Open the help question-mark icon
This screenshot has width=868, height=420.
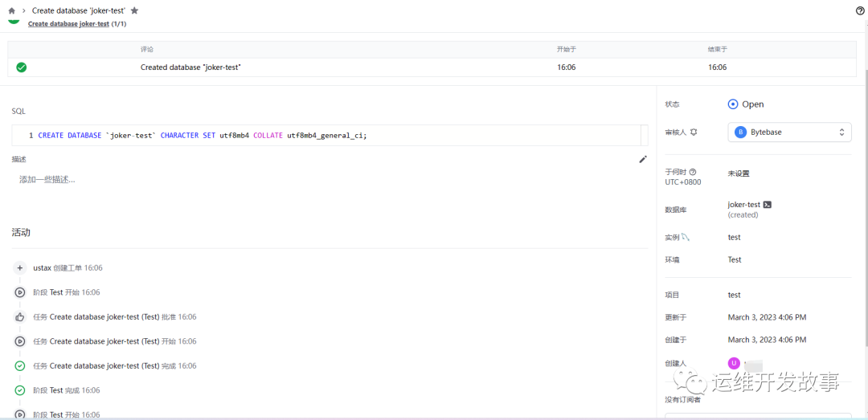pyautogui.click(x=860, y=10)
